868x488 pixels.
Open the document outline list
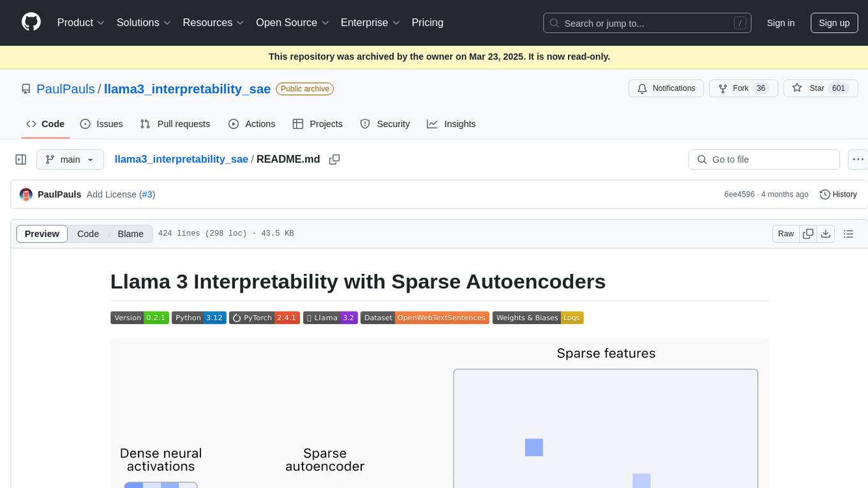pyautogui.click(x=849, y=234)
